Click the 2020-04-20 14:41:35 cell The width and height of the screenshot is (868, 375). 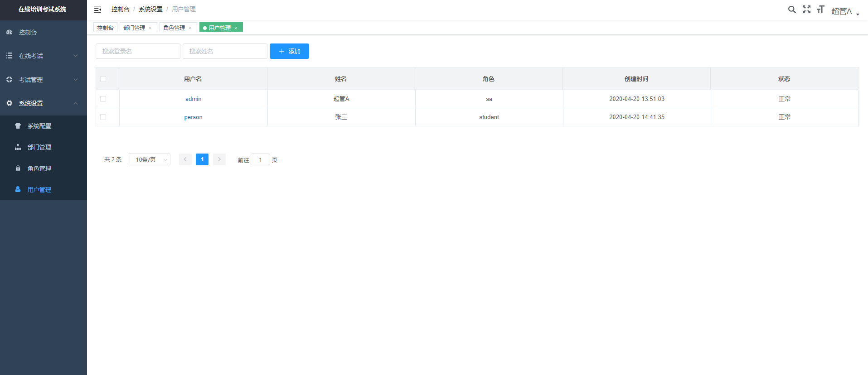(637, 117)
